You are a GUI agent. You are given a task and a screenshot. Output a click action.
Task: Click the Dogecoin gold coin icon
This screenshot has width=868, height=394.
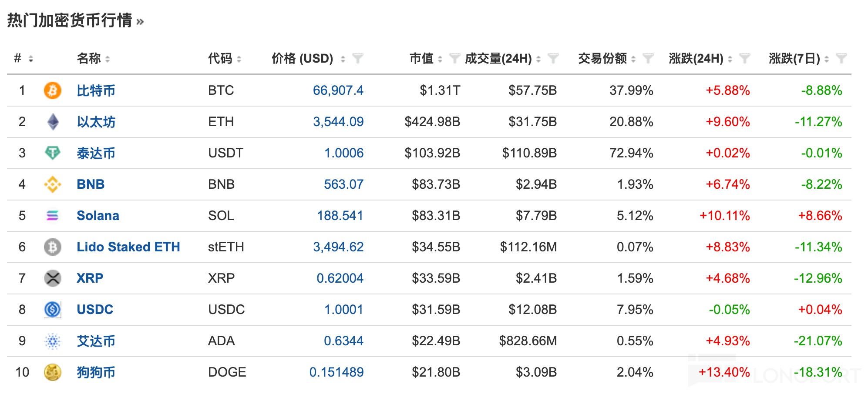coord(53,372)
